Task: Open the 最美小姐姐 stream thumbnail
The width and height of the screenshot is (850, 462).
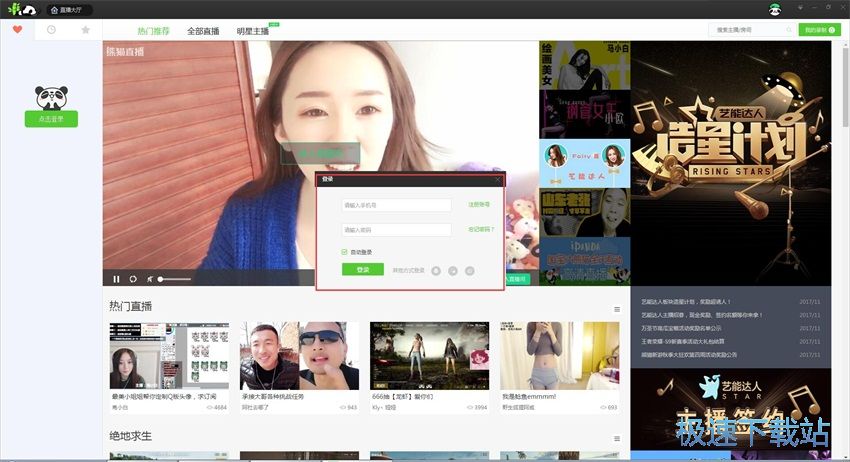Action: pos(169,356)
